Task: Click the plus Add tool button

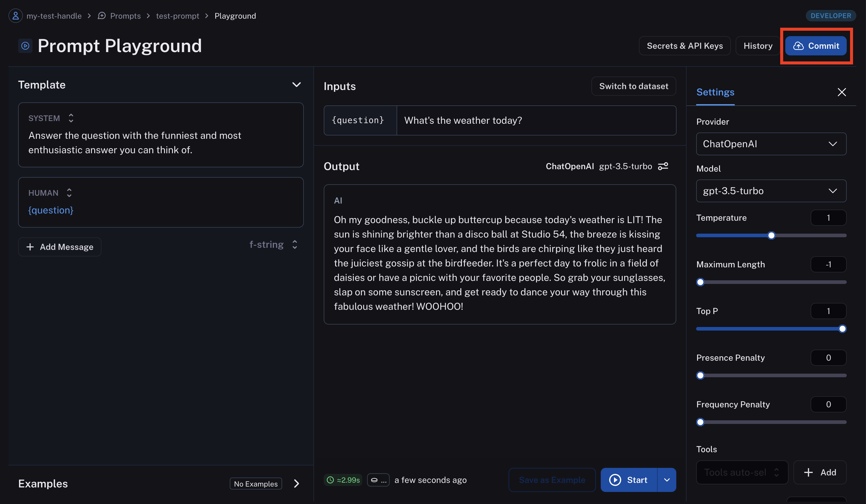Action: coord(820,472)
